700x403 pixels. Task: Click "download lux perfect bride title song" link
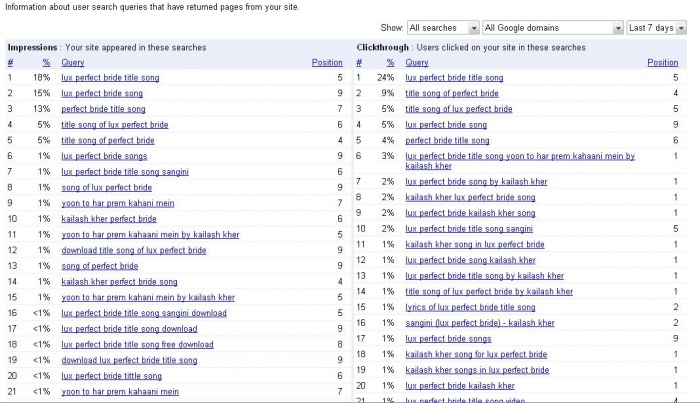tap(129, 360)
